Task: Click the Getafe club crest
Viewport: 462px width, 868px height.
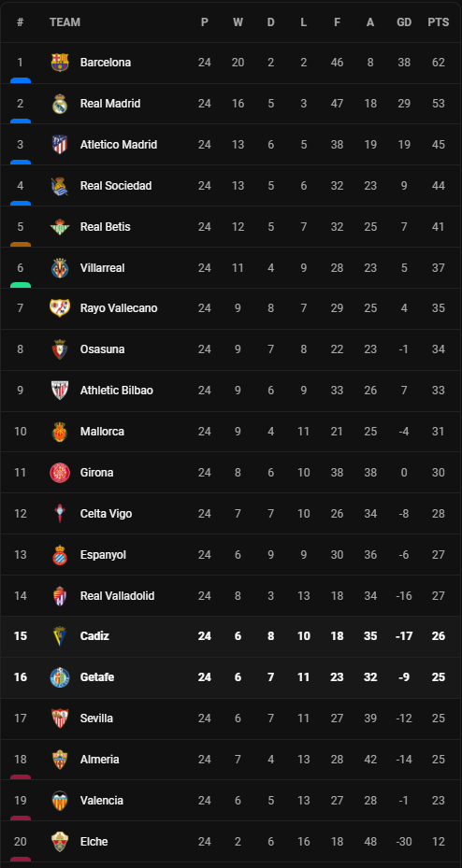Action: point(60,677)
